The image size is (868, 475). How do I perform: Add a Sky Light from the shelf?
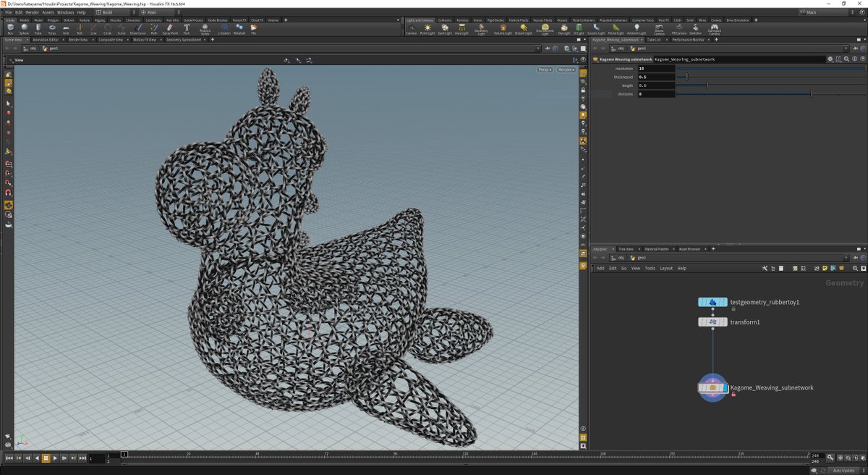[564, 28]
